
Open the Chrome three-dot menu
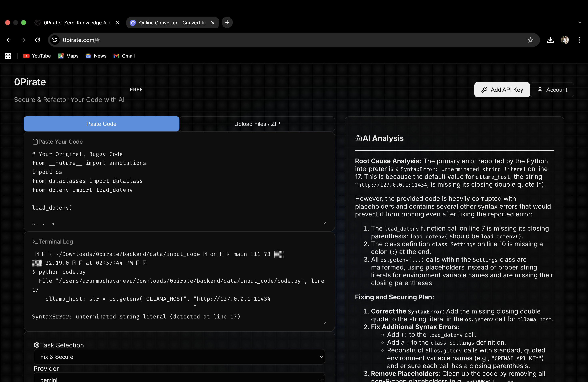[579, 40]
